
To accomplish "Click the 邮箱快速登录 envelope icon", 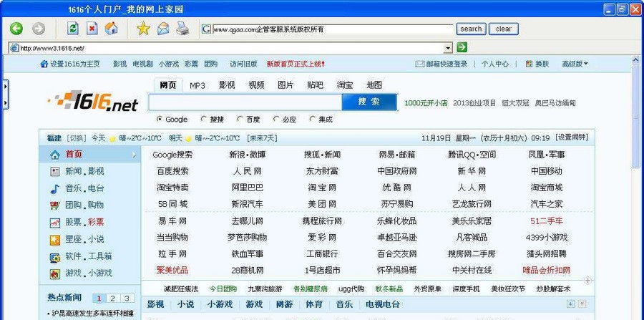I will coord(420,64).
